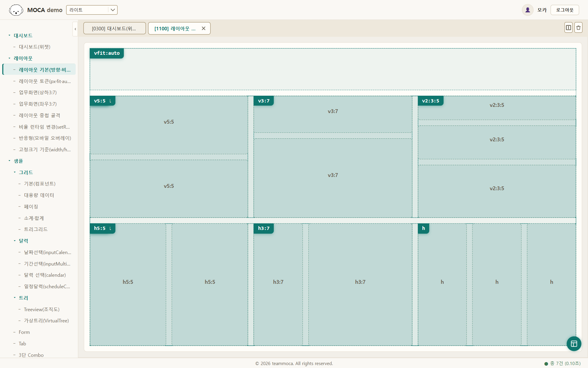
Task: Collapse the 그리드 tree group
Action: click(x=15, y=172)
